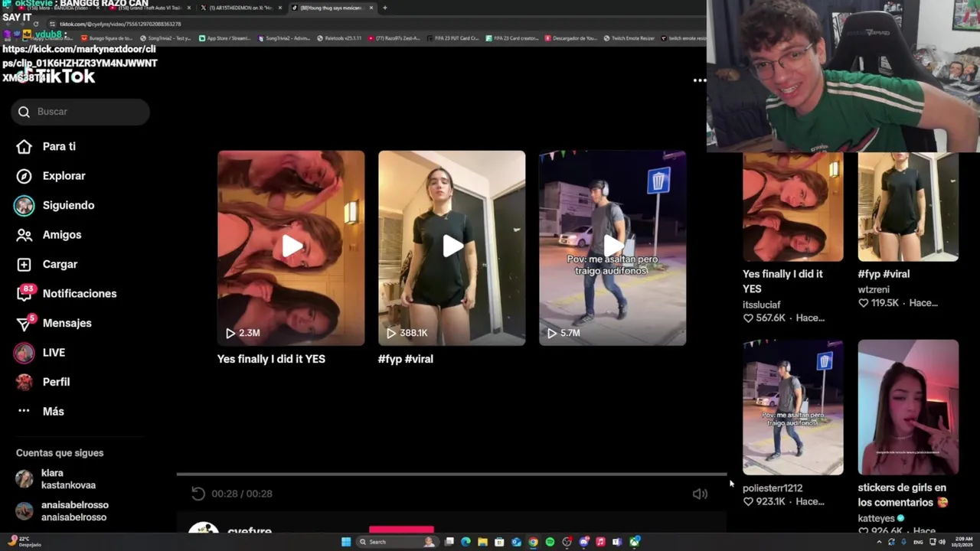Viewport: 980px width, 551px height.
Task: Play the 'Yes finally I did it YES' video
Action: coord(291,247)
